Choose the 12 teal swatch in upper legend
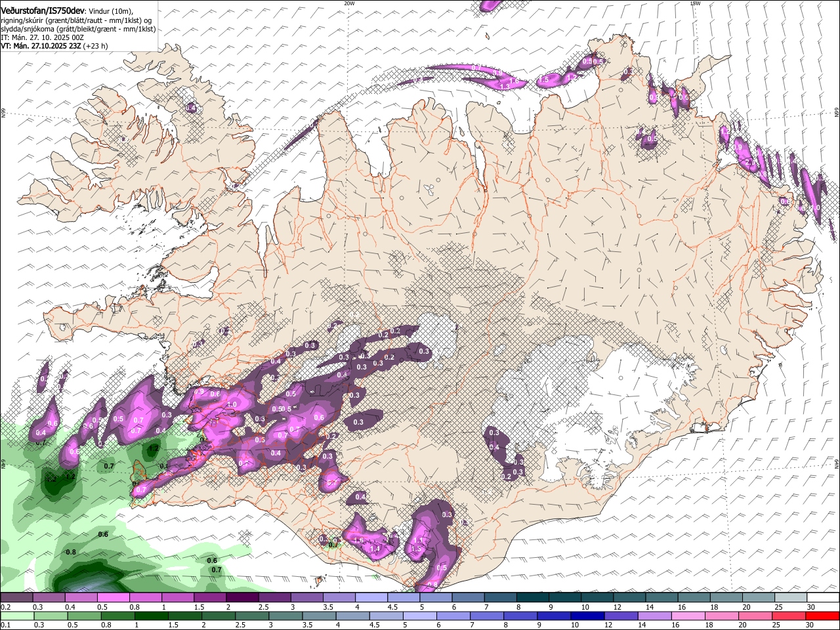 tap(629, 598)
